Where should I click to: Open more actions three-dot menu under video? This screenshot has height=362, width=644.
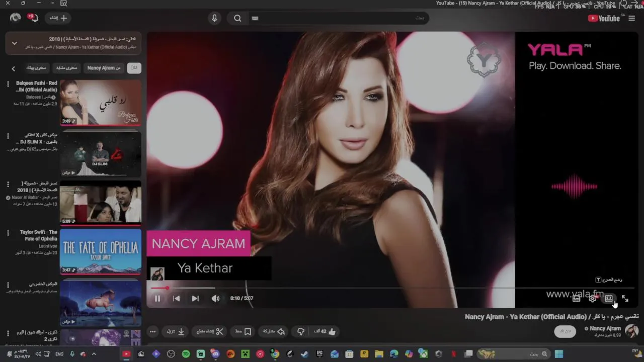pyautogui.click(x=152, y=331)
